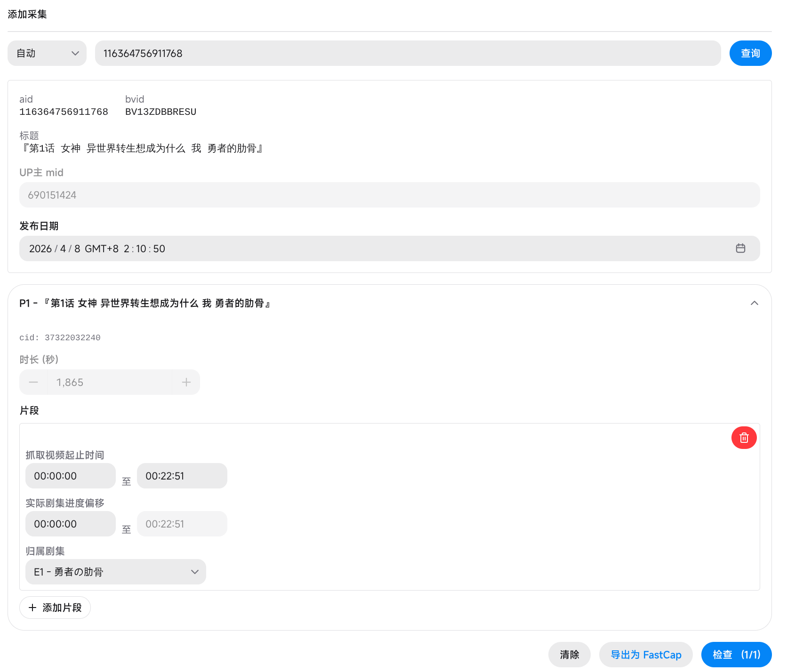Click the episode offset end time field
Image resolution: width=787 pixels, height=672 pixels.
(x=182, y=524)
